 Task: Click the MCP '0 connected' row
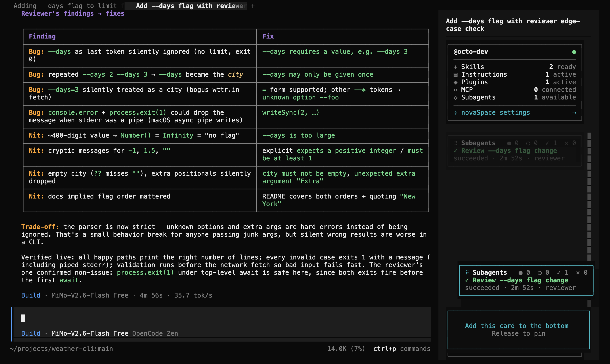[x=514, y=90]
